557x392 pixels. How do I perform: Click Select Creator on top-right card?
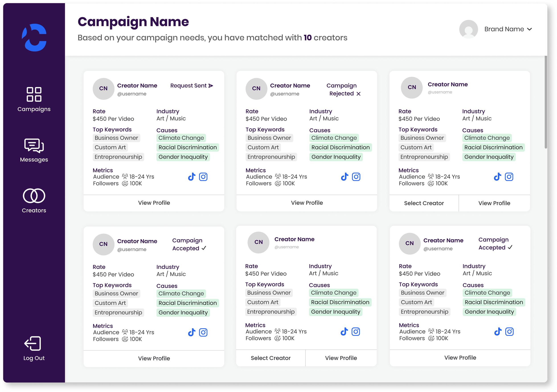[424, 203]
